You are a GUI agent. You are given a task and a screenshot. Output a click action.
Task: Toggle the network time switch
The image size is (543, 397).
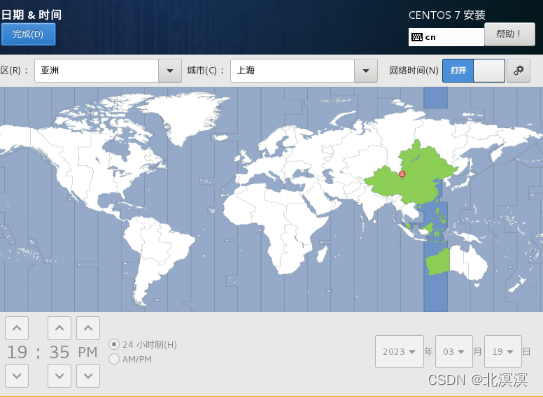click(x=473, y=71)
